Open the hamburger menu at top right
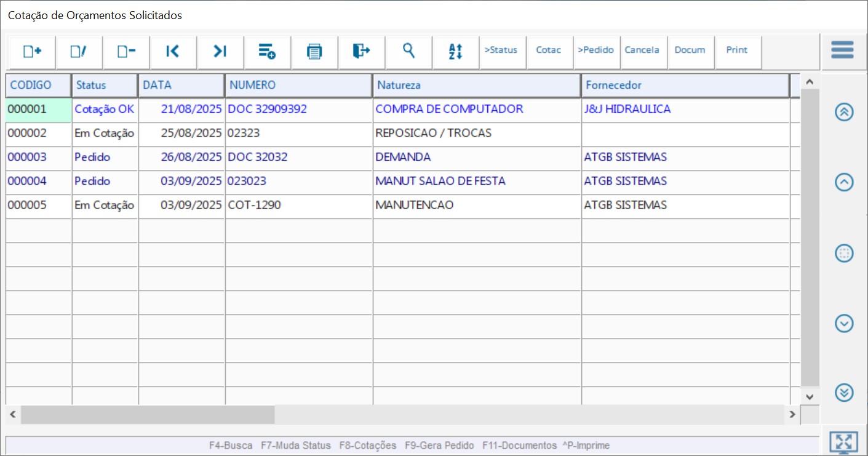Image resolution: width=868 pixels, height=456 pixels. pyautogui.click(x=842, y=50)
